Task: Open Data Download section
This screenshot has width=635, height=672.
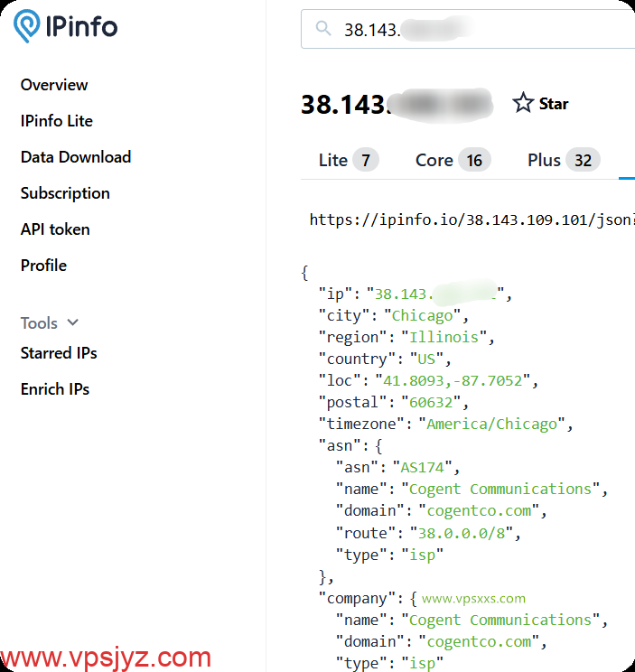Action: pyautogui.click(x=76, y=157)
